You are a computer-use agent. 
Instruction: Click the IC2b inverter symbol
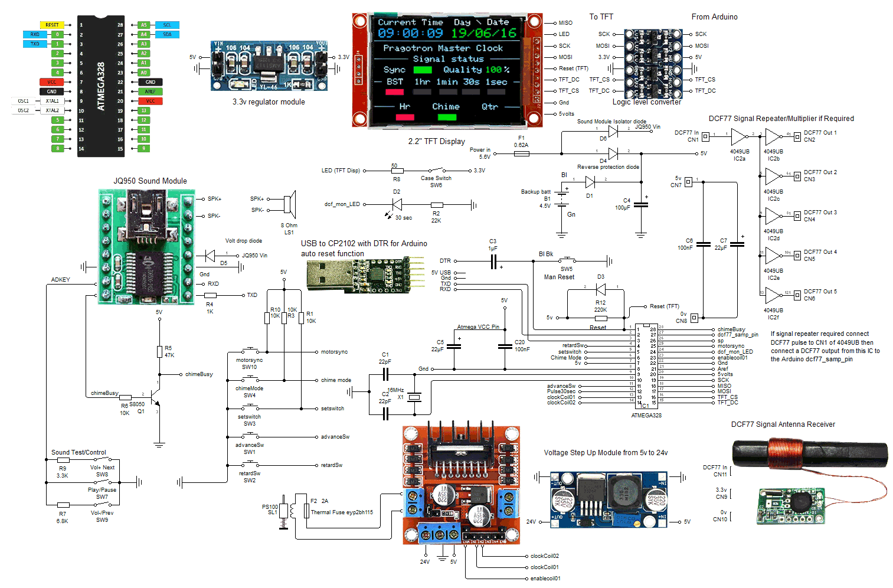773,138
